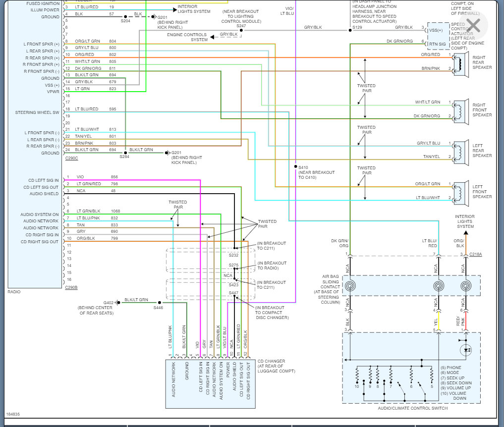Click the Speed Control Actuator dashed box
This screenshot has width=504, height=427.
pyautogui.click(x=439, y=35)
